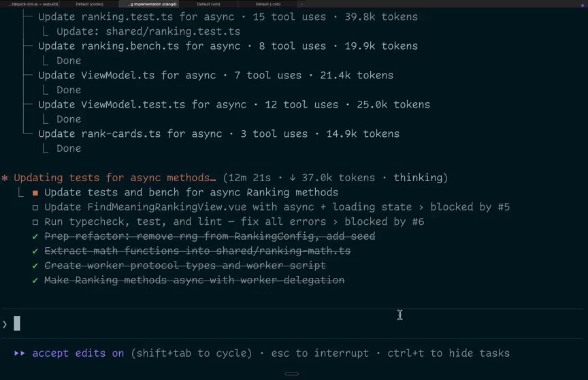Expand the Update ViewModel.ts for async entry

[x=216, y=76]
